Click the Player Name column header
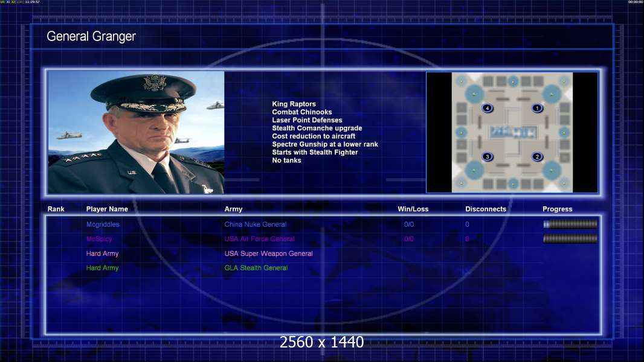Viewport: 644px width, 362px height. click(107, 209)
